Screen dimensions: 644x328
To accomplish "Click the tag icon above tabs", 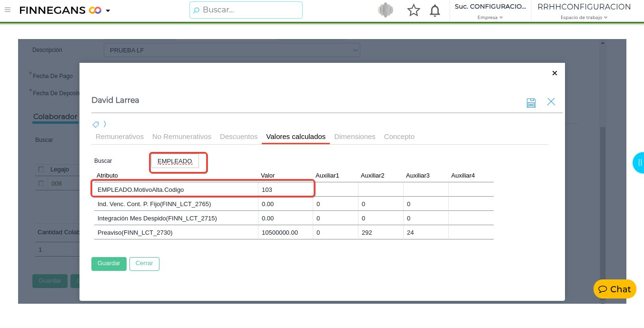I will click(96, 124).
